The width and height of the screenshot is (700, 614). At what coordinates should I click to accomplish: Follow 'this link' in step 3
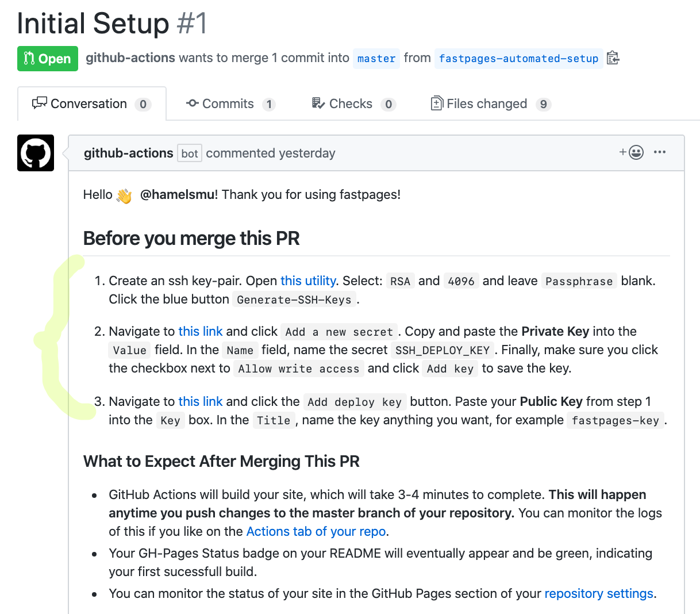(201, 402)
